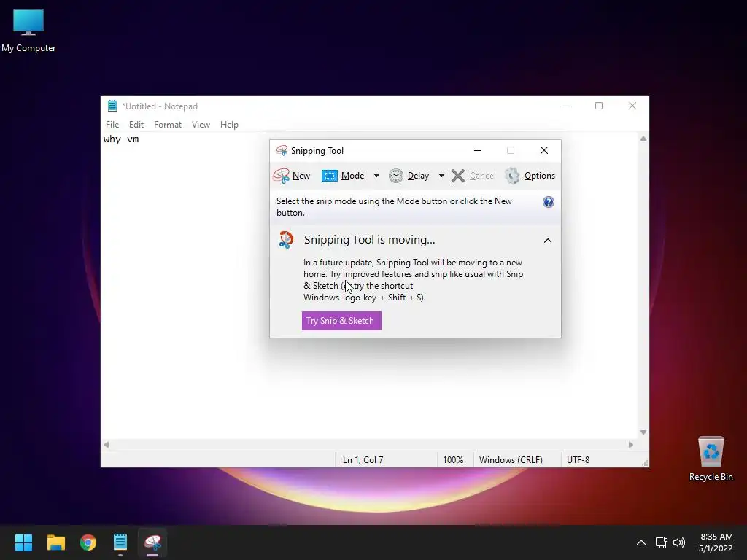Close the Notepad window

pos(632,106)
